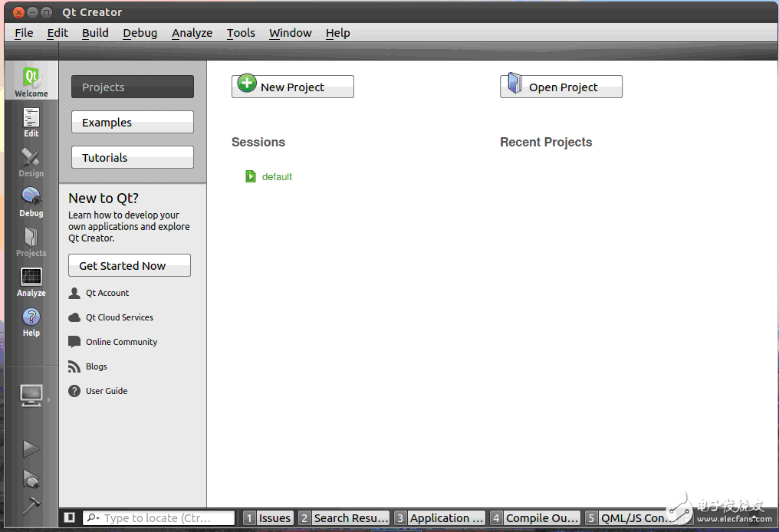Screen dimensions: 779x532
Task: Open the Compile Output pane
Action: pyautogui.click(x=535, y=518)
